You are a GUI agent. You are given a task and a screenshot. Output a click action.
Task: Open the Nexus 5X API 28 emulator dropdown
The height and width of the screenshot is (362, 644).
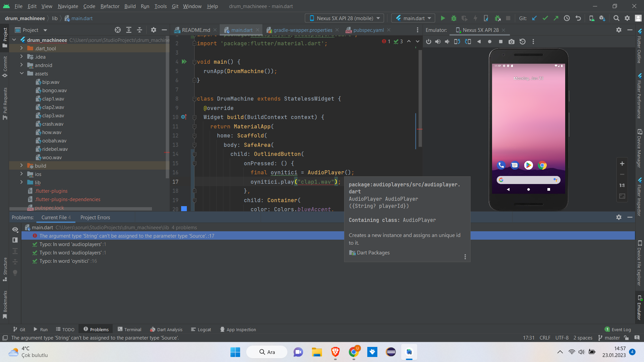pos(379,18)
